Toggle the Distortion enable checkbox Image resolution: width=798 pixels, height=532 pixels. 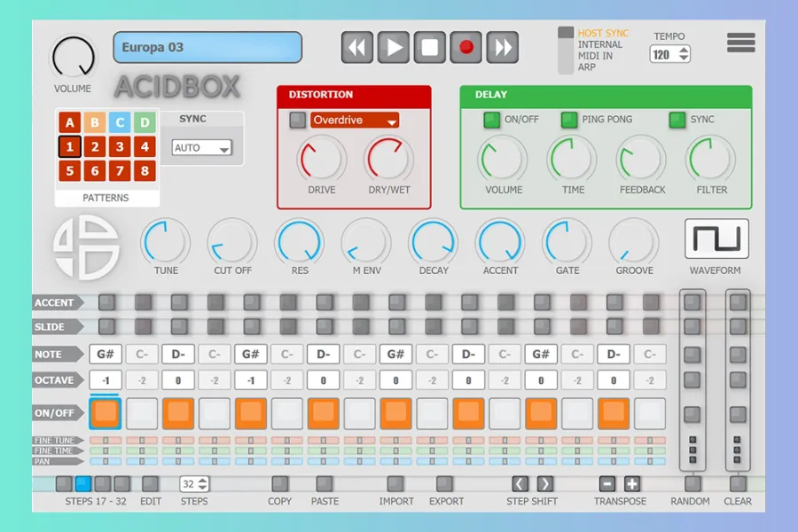pyautogui.click(x=297, y=121)
